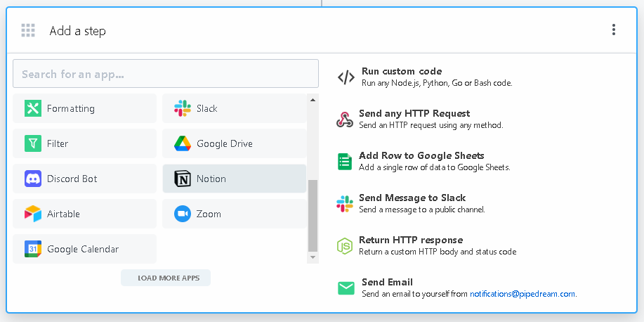The image size is (644, 322).
Task: Click the app list scrollbar down arrow
Action: click(313, 257)
